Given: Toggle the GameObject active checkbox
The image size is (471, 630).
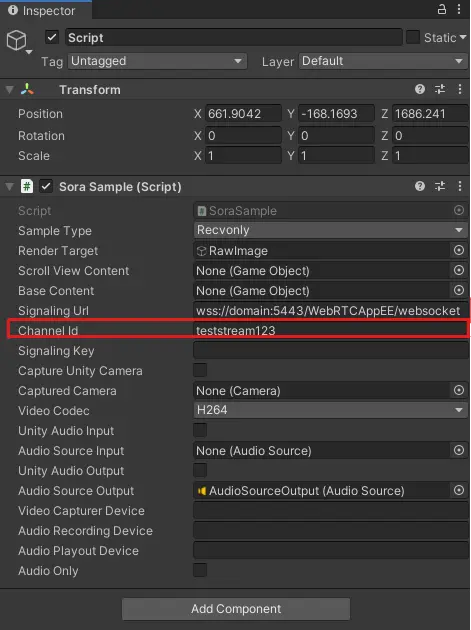Looking at the screenshot, I should tap(51, 37).
